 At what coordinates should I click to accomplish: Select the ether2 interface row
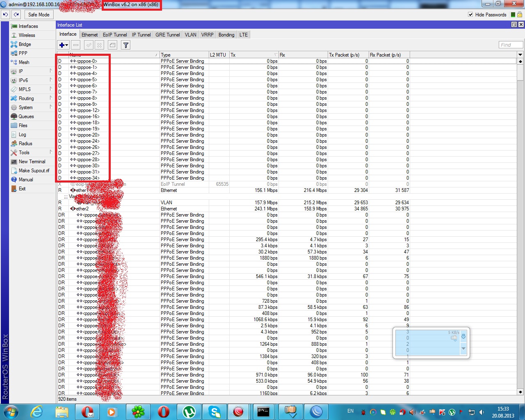coord(287,209)
